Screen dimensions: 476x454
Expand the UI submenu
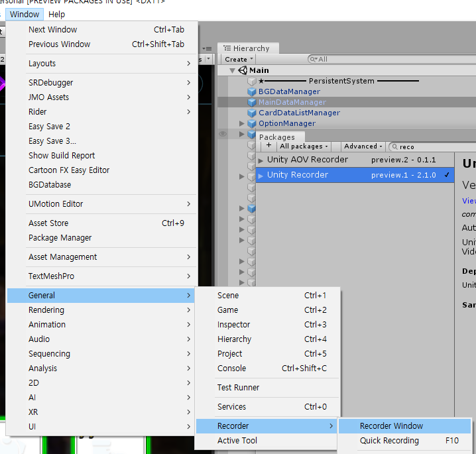point(101,426)
